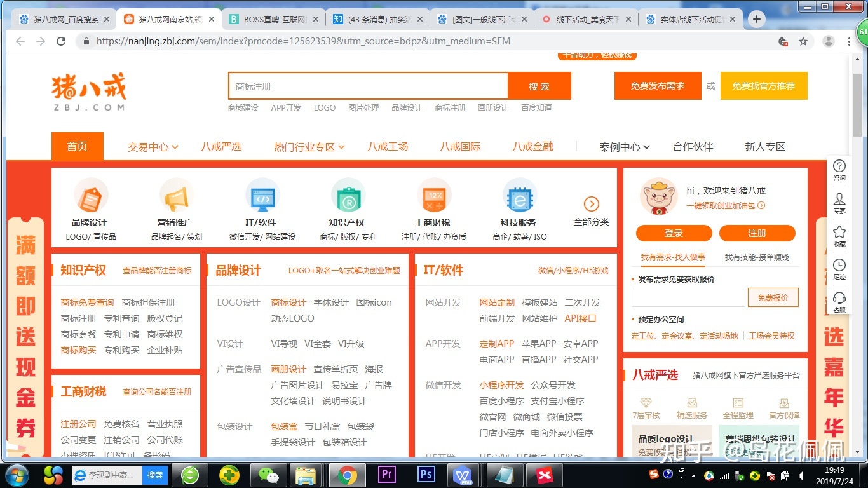This screenshot has width=868, height=488.
Task: Open a new browser tab
Action: click(756, 19)
